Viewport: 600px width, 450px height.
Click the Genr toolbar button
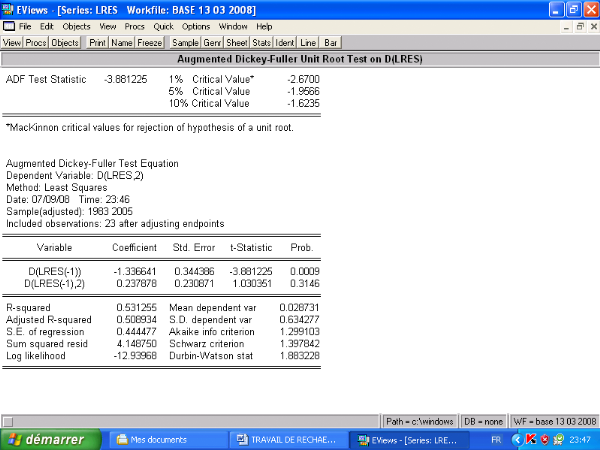(x=212, y=42)
